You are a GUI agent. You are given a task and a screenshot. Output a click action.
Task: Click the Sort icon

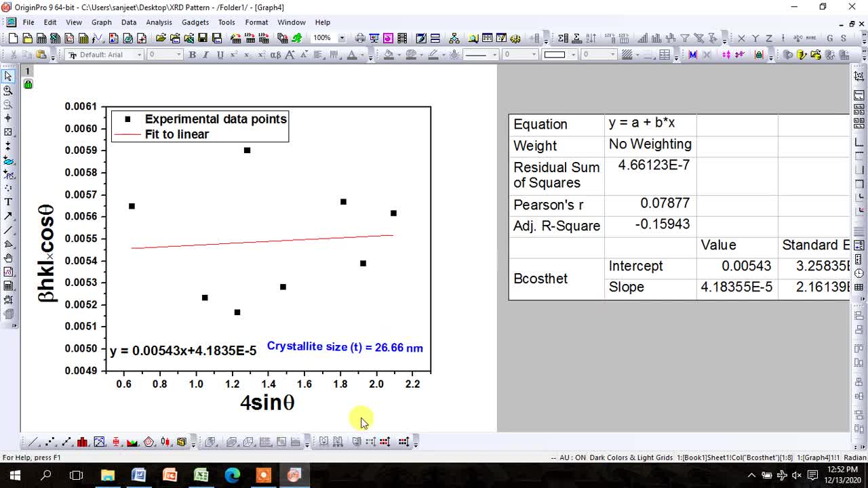(591, 39)
